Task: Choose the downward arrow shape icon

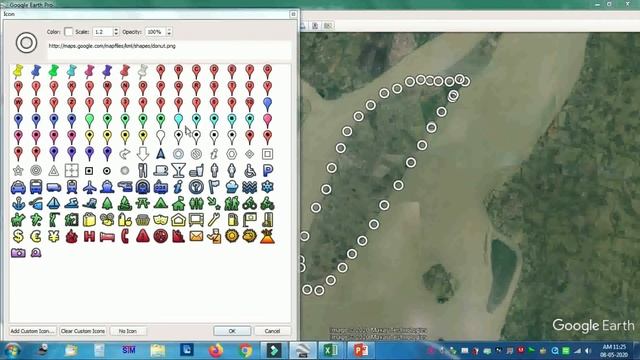Action: point(142,154)
